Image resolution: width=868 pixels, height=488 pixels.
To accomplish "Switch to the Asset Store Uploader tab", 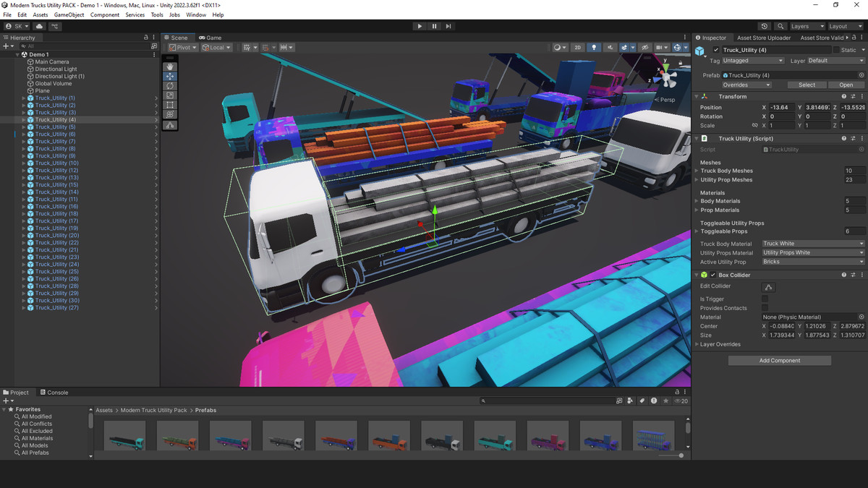I will click(764, 38).
